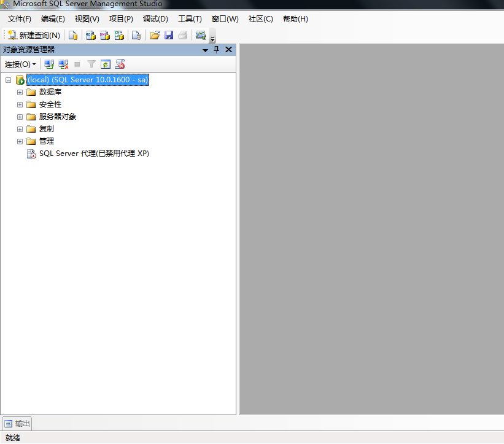The height and width of the screenshot is (444, 504).
Task: Open the 工具(T) menu
Action: click(190, 19)
